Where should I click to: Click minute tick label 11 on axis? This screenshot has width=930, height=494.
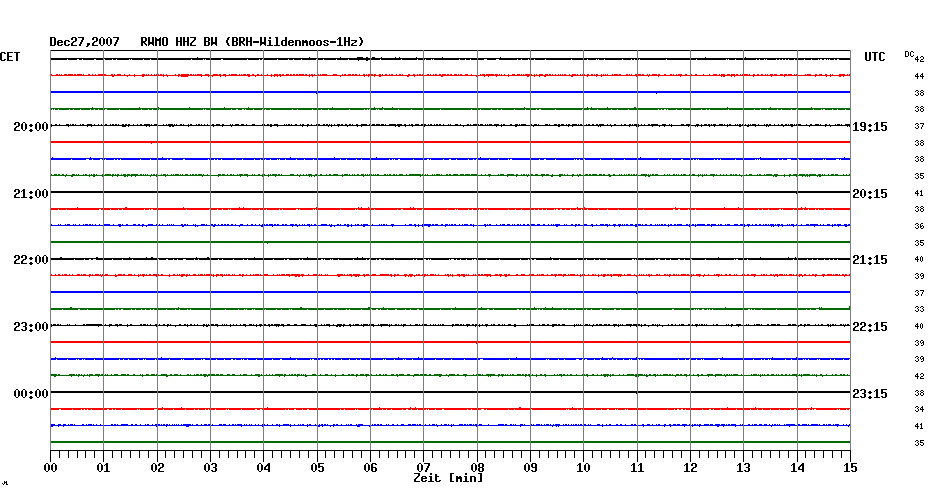click(637, 468)
